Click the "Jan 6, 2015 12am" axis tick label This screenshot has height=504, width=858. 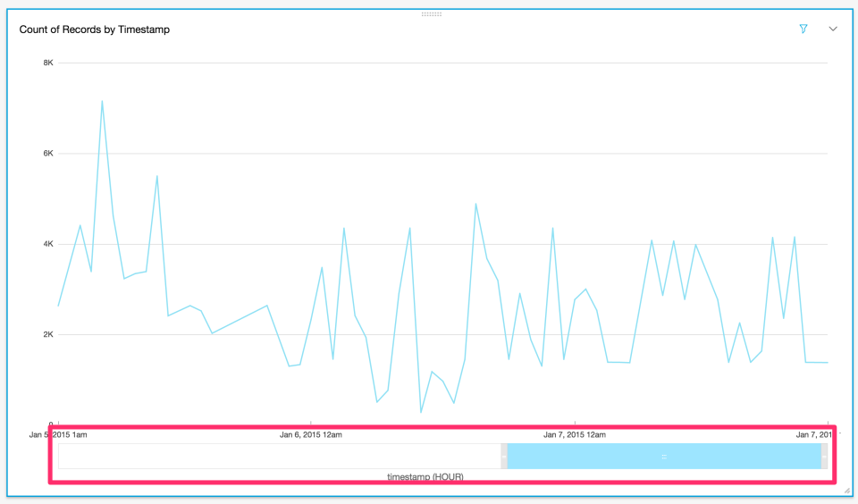tap(311, 434)
